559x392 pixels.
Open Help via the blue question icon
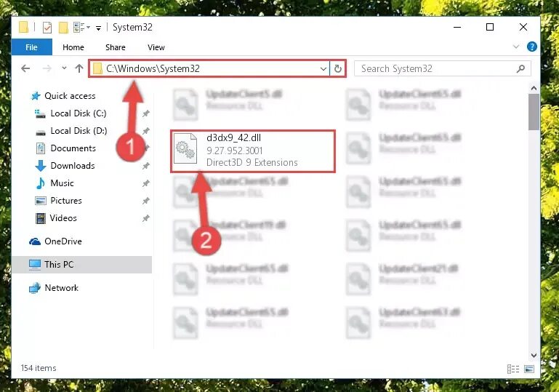point(531,47)
